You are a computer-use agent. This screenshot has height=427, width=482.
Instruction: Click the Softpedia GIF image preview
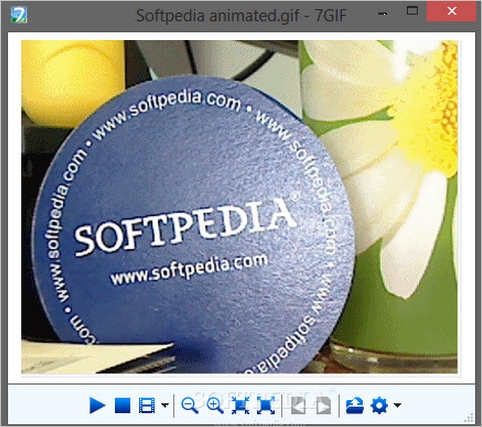[239, 207]
